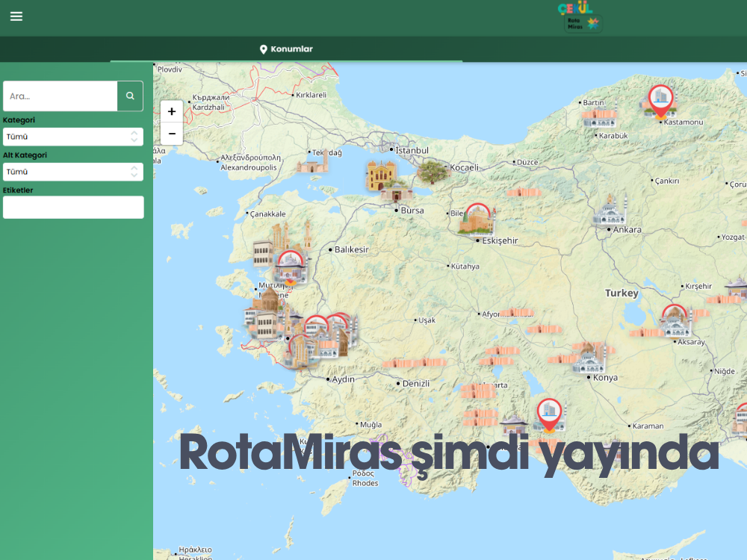Zoom out on the map
The height and width of the screenshot is (560, 747).
coord(172,134)
